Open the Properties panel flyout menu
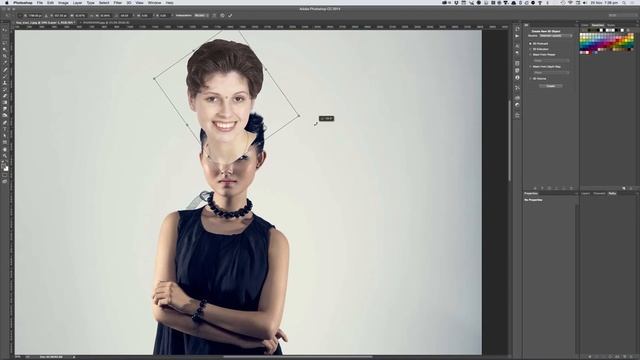The image size is (640, 360). click(576, 193)
